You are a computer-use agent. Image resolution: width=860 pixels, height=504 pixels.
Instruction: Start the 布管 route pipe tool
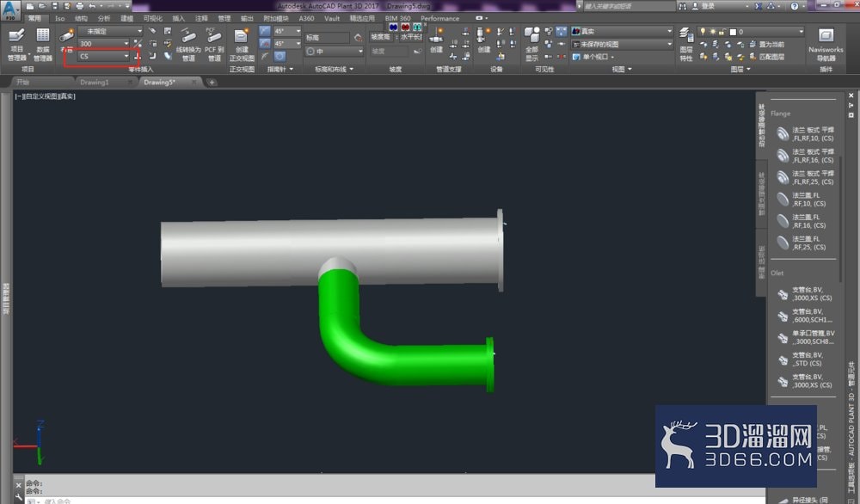[67, 40]
